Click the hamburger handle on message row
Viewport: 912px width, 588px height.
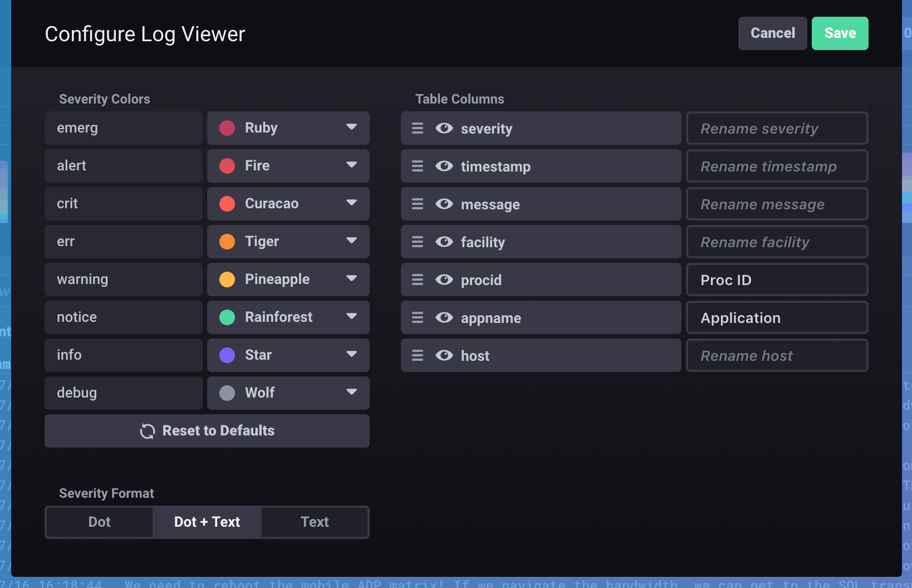[x=418, y=204]
